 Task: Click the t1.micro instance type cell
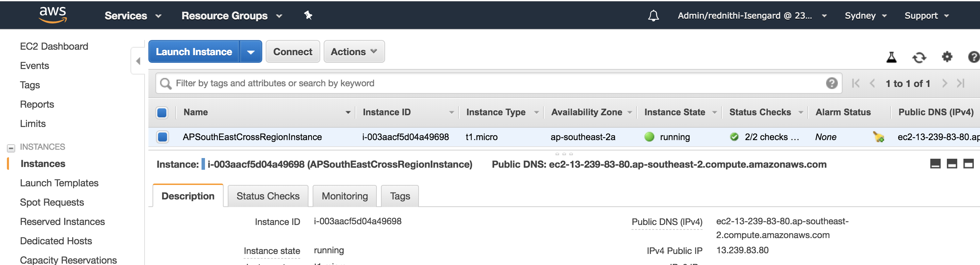click(x=481, y=137)
